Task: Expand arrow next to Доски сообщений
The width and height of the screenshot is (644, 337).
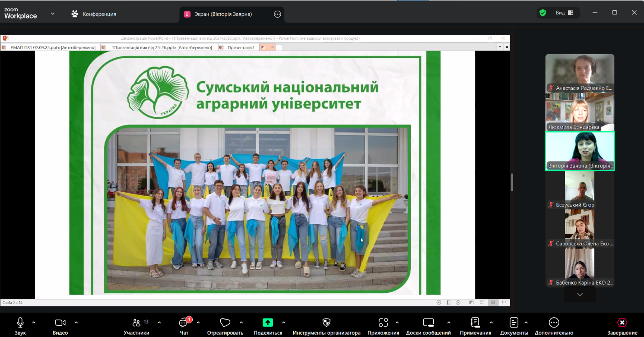Action: pos(449,323)
